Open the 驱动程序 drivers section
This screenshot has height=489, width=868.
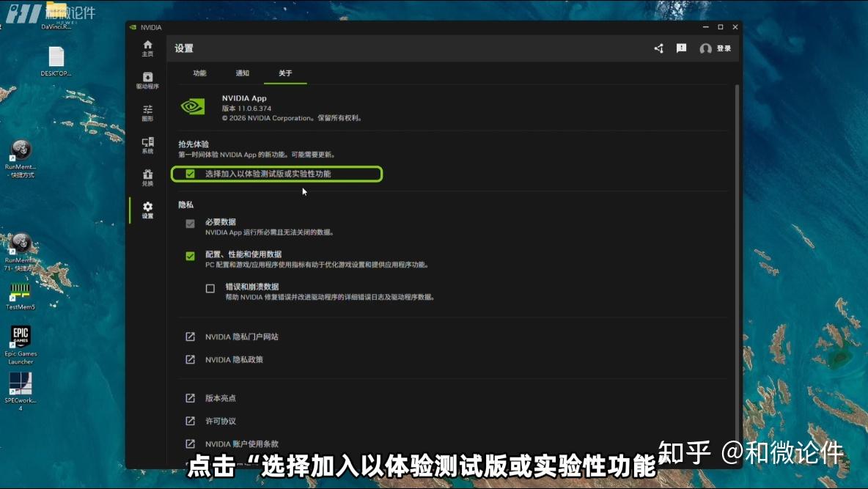coord(147,81)
